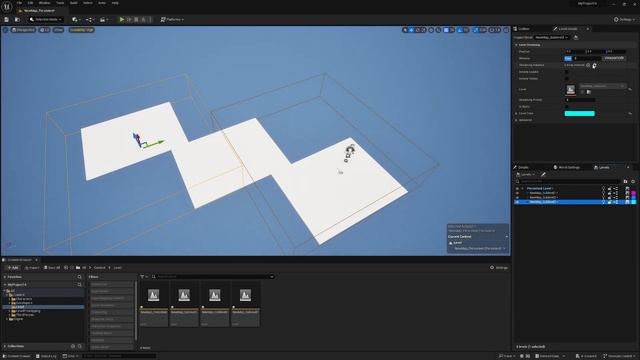Viewport: 640px width, 360px height.
Task: Toggle the surface snapping icon
Action: click(x=438, y=30)
